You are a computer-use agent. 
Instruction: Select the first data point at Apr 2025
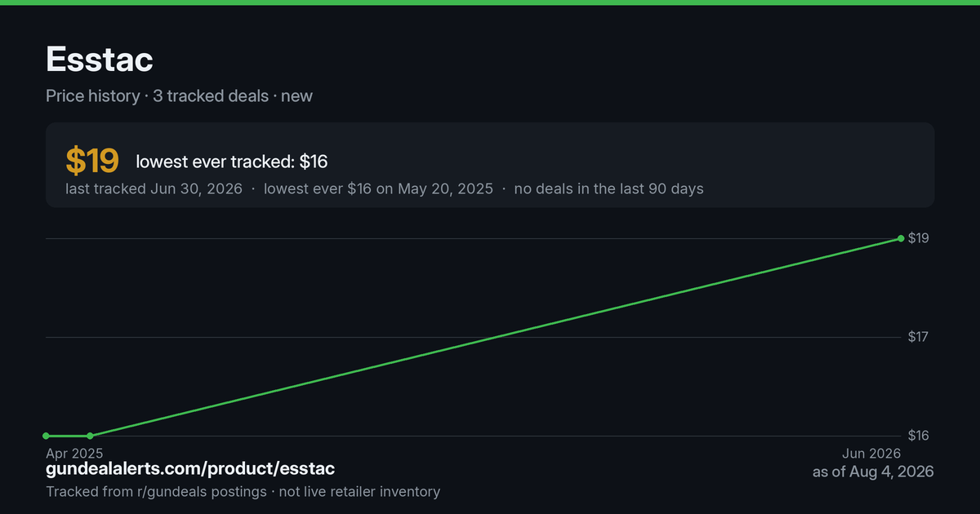47,436
